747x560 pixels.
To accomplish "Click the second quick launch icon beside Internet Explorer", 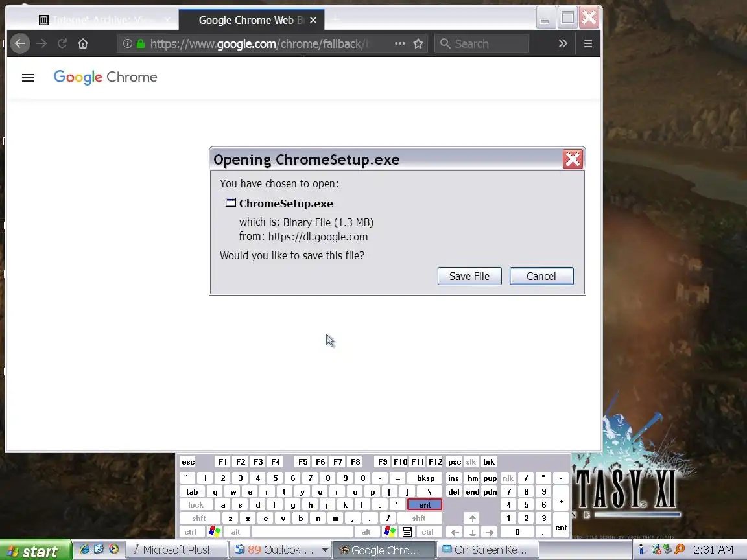I will (99, 549).
